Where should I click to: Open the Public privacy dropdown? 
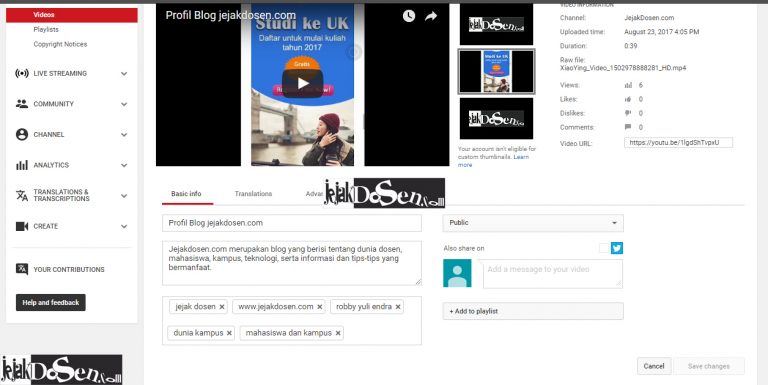533,223
